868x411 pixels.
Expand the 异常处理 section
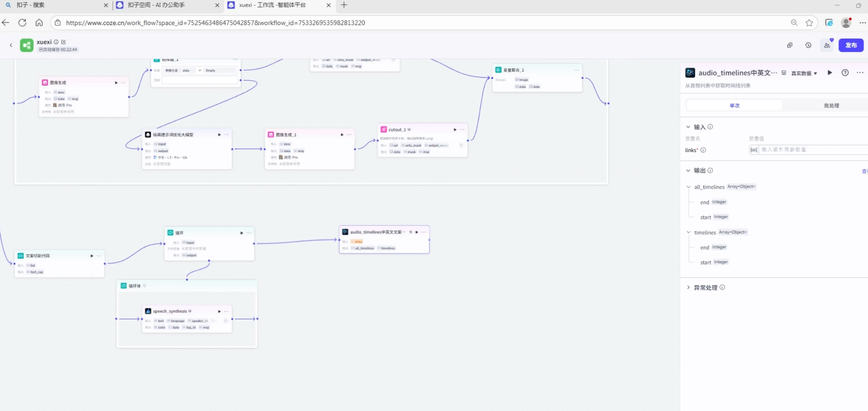click(688, 287)
